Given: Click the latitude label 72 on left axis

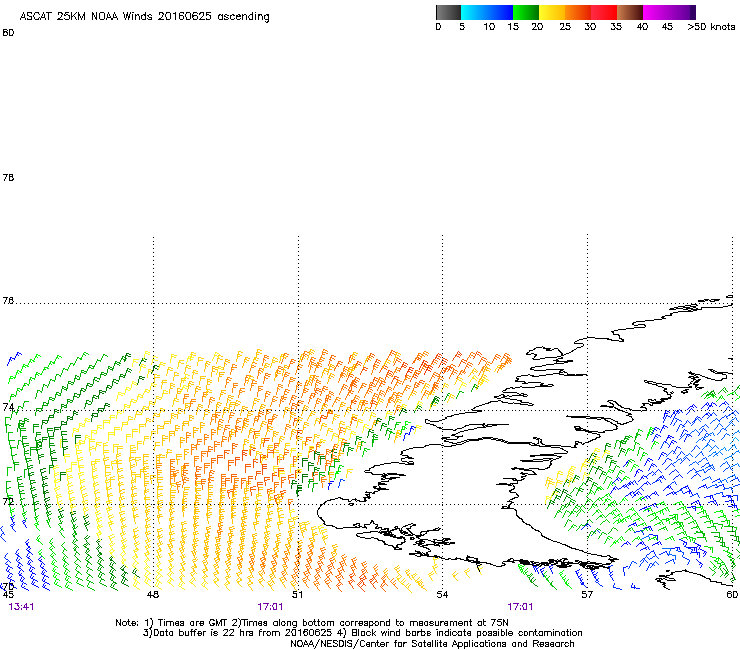Looking at the screenshot, I should (8, 501).
